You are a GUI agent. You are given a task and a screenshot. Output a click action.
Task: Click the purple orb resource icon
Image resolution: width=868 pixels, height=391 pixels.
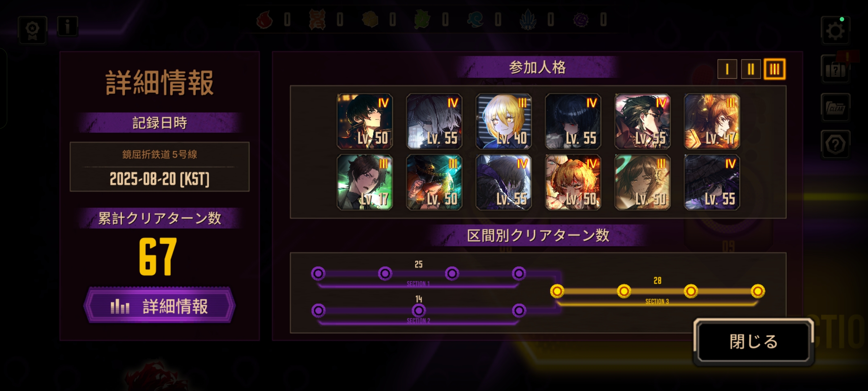click(581, 20)
